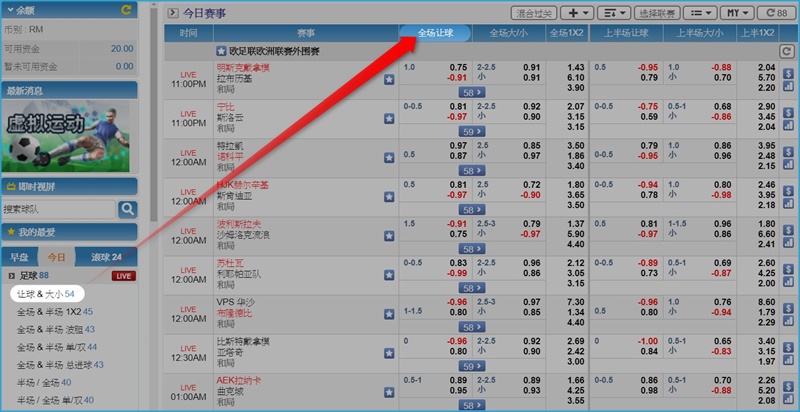Click inside the 搜索球队 search field
Screen dimensions: 800x412
[x=58, y=209]
